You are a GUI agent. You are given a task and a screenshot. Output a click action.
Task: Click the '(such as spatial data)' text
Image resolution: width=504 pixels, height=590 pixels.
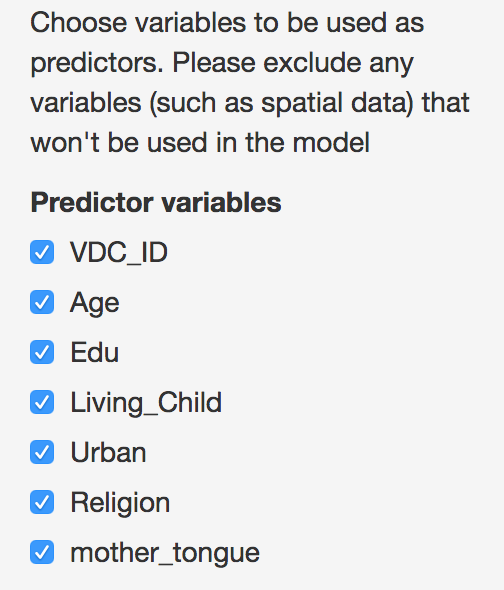point(282,103)
